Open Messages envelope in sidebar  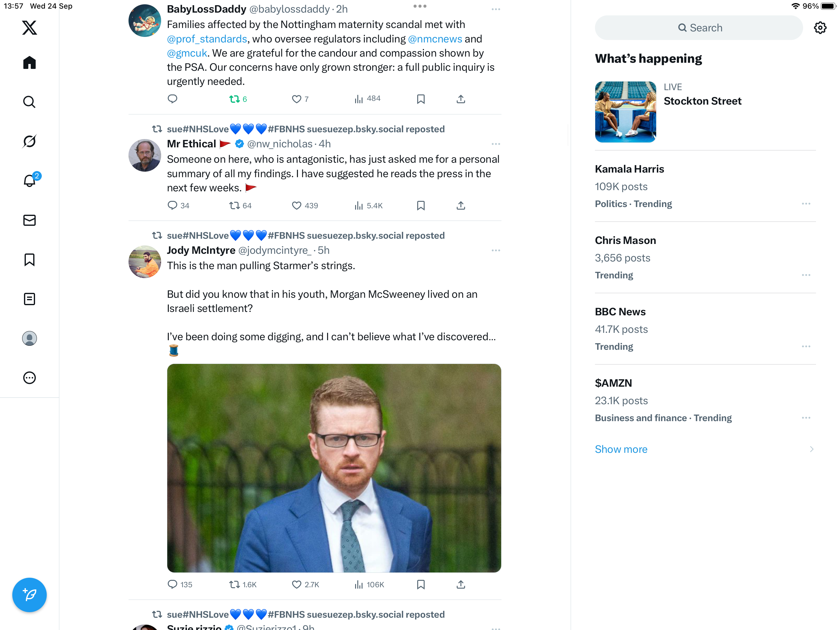coord(29,220)
